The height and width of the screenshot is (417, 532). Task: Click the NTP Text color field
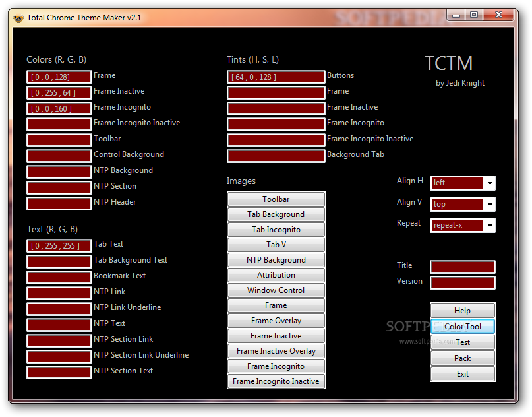pyautogui.click(x=59, y=325)
